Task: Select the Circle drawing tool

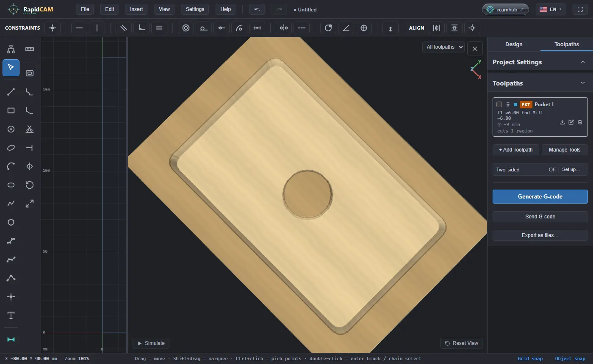Action: click(x=11, y=129)
